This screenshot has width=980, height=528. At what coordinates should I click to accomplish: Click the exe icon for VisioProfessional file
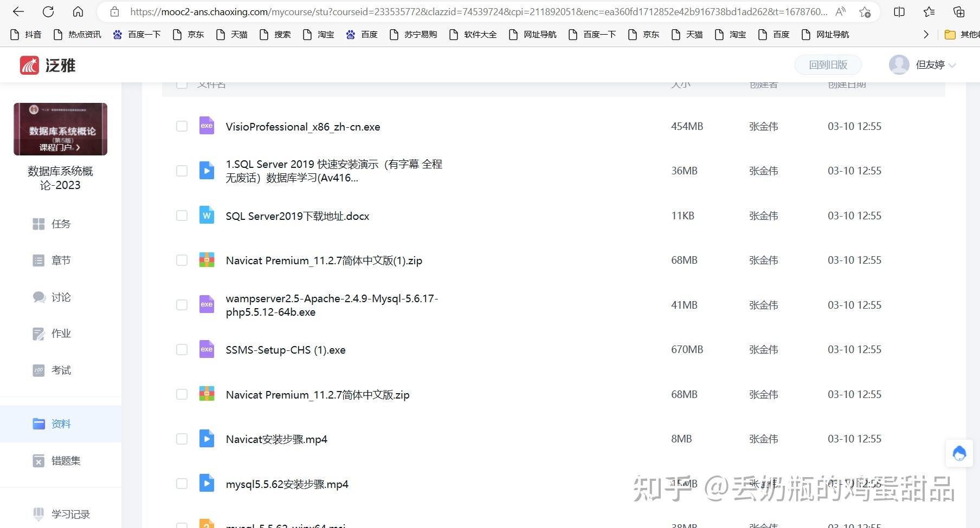click(207, 126)
